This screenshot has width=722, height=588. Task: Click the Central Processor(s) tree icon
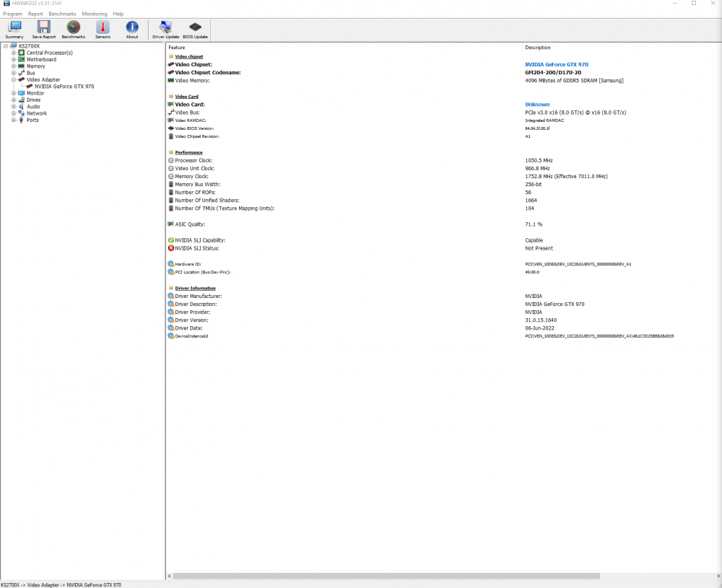click(21, 53)
